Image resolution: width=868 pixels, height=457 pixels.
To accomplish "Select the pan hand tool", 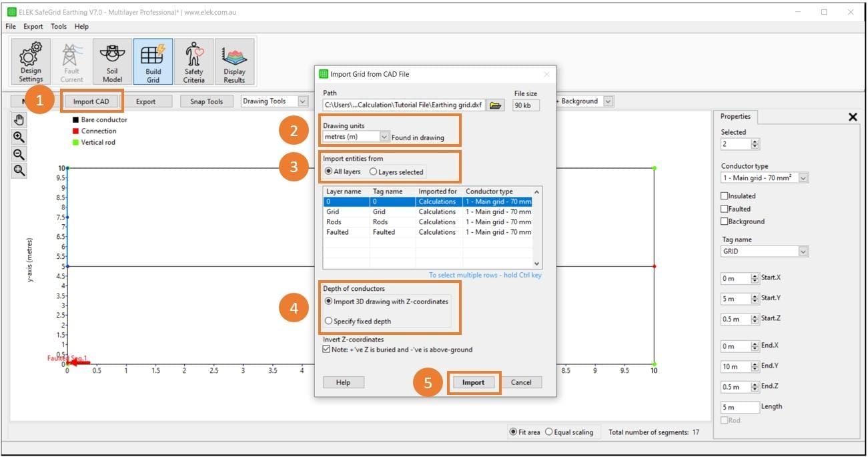I will pyautogui.click(x=19, y=120).
